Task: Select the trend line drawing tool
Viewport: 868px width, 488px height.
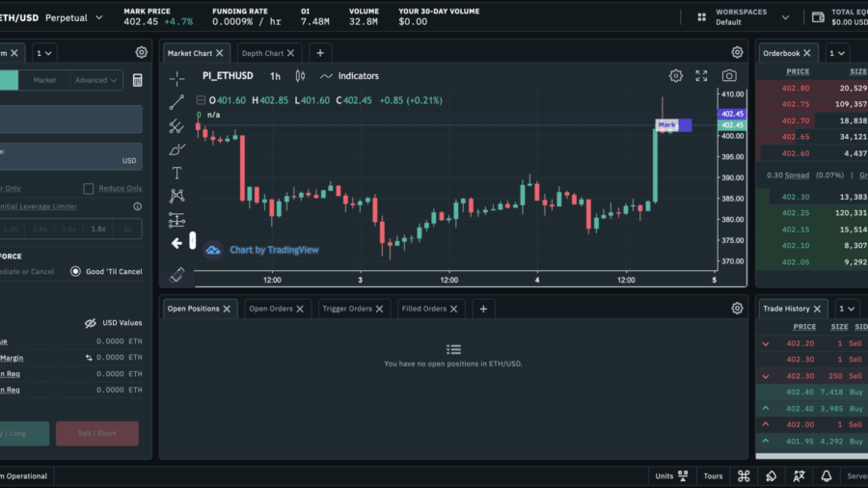Action: coord(176,102)
